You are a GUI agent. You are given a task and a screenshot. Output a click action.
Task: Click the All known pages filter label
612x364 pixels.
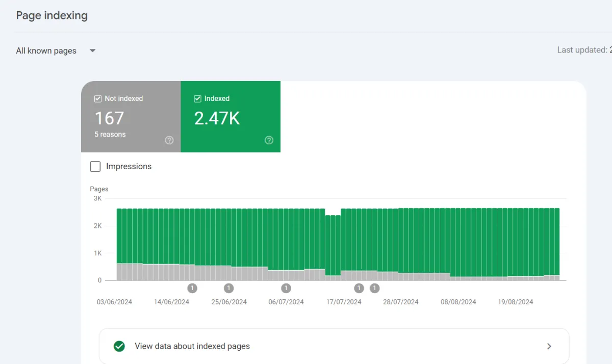[46, 51]
